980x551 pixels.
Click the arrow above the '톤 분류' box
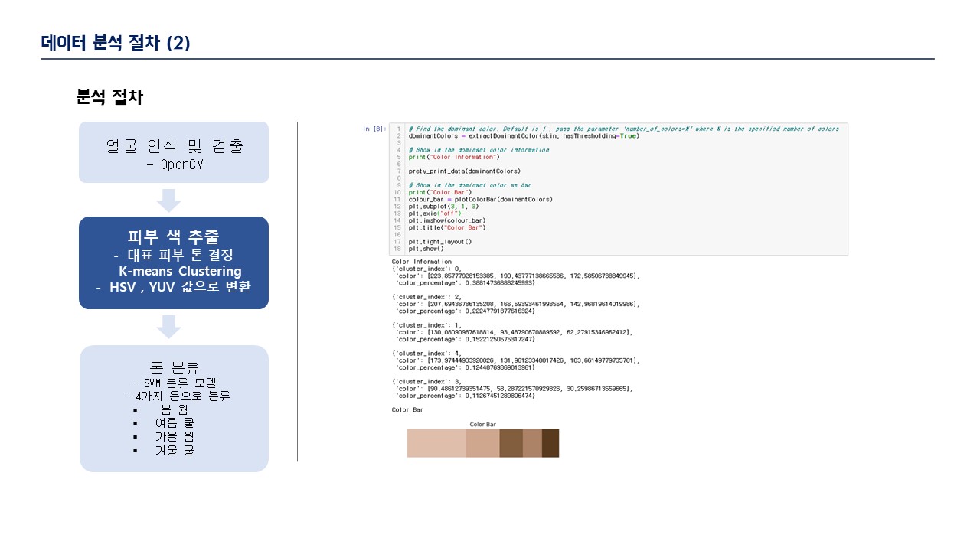tap(168, 327)
